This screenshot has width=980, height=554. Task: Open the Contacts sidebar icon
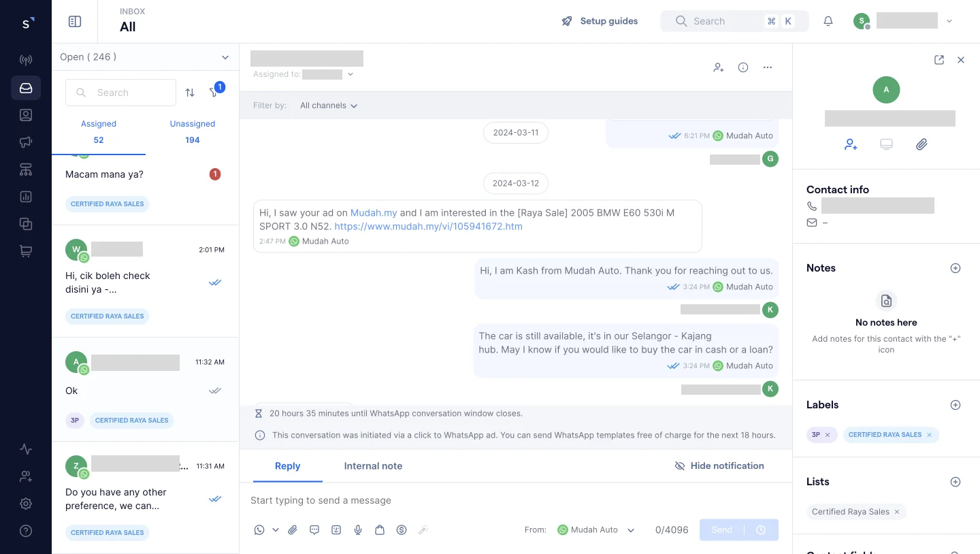(x=26, y=115)
